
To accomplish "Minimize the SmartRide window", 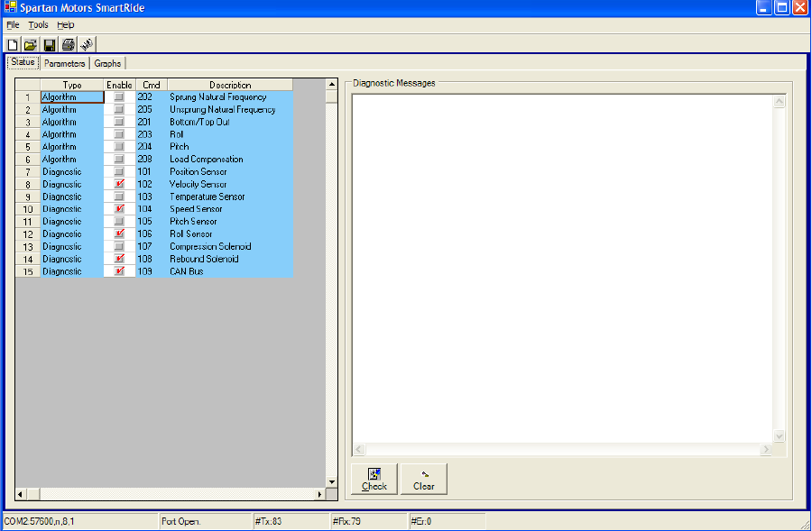I will 764,7.
